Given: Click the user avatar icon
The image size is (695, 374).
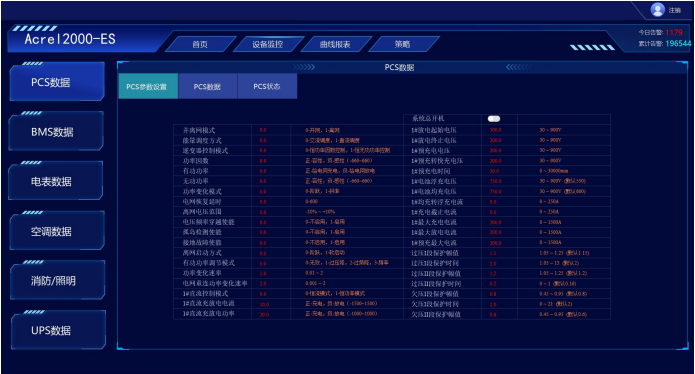Looking at the screenshot, I should coord(658,10).
